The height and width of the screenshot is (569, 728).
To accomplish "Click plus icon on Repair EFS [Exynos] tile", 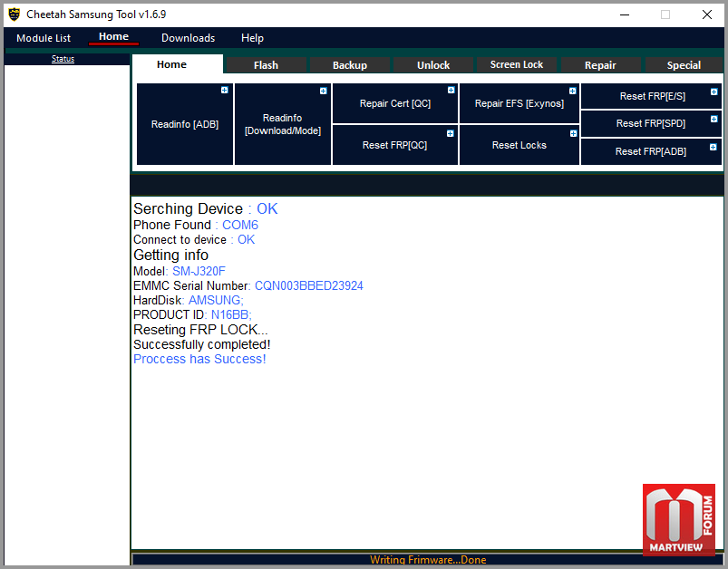I will coord(572,91).
